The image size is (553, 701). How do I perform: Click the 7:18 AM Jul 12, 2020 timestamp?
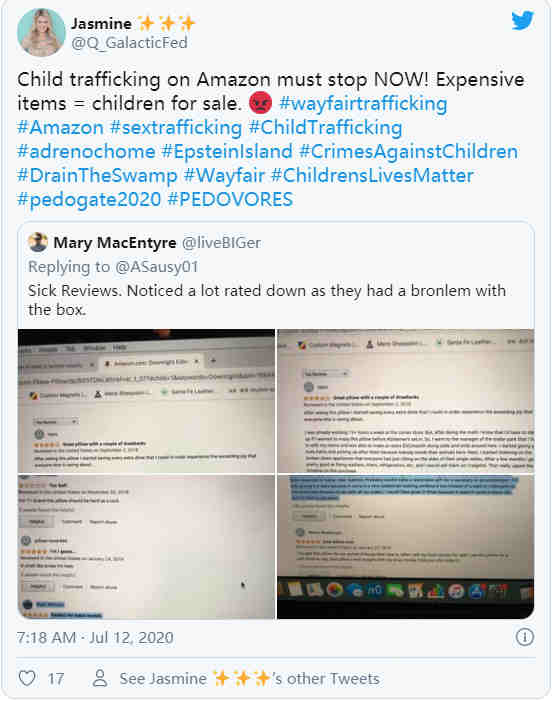tap(95, 638)
